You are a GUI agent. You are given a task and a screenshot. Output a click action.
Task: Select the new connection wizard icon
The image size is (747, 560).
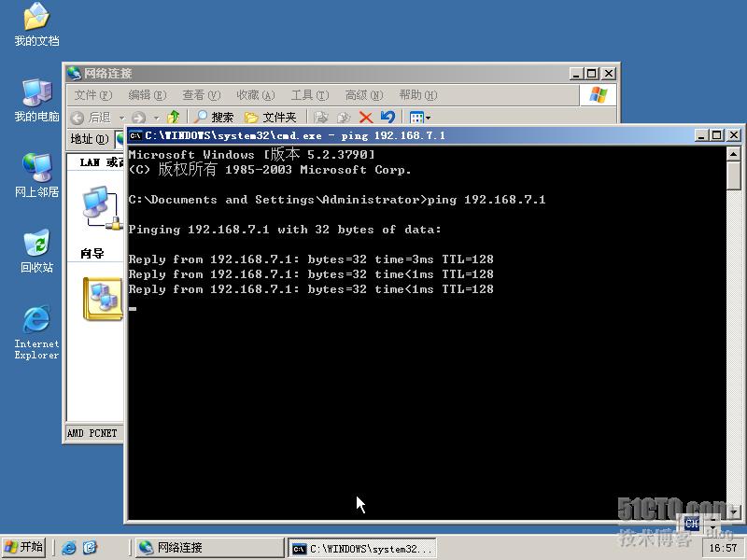pyautogui.click(x=102, y=299)
